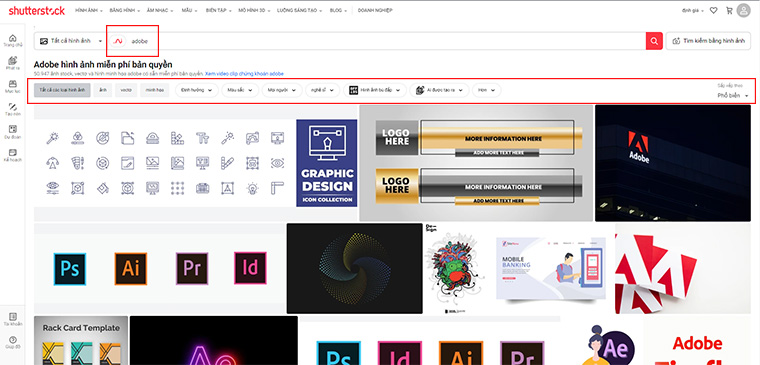
Task: Open the Phổ biến sort dropdown
Action: 733,96
